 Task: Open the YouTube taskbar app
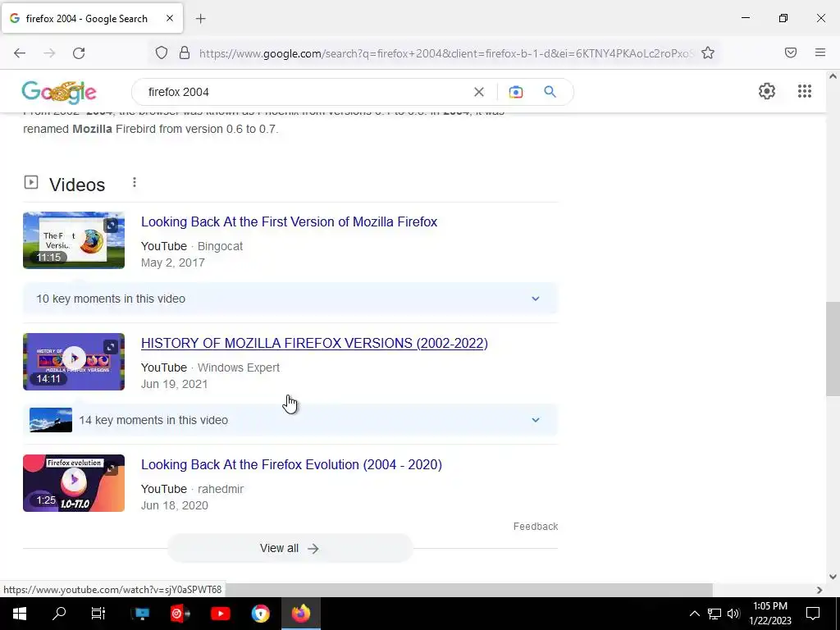pos(220,614)
